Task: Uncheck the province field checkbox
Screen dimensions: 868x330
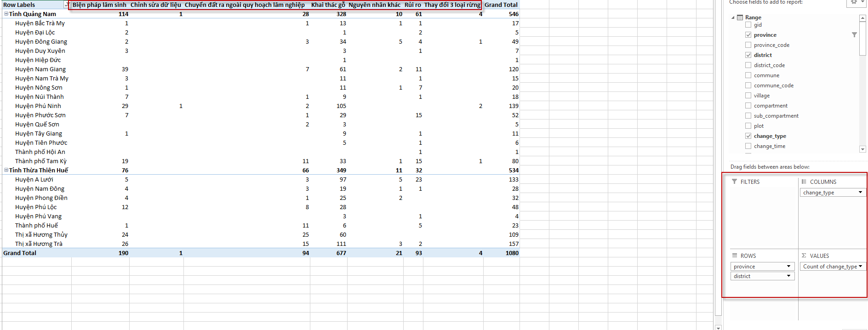Action: click(748, 35)
